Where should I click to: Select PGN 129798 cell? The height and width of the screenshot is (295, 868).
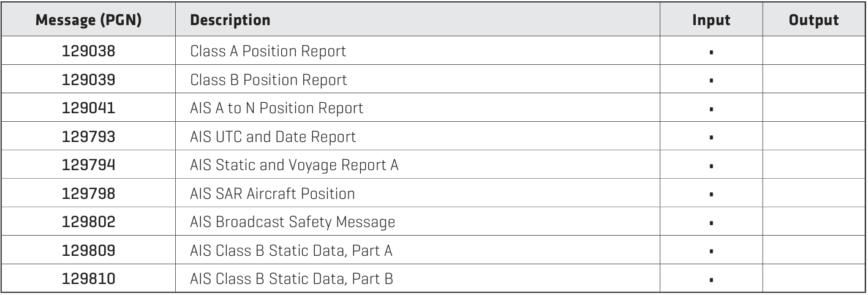point(88,194)
